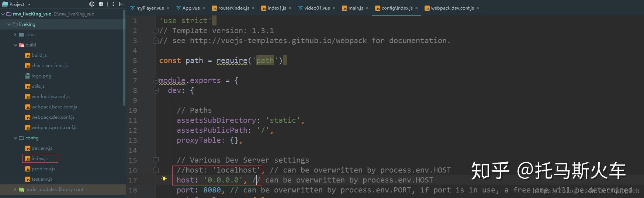
Task: Fold the comment block at line 2
Action: 156,31
